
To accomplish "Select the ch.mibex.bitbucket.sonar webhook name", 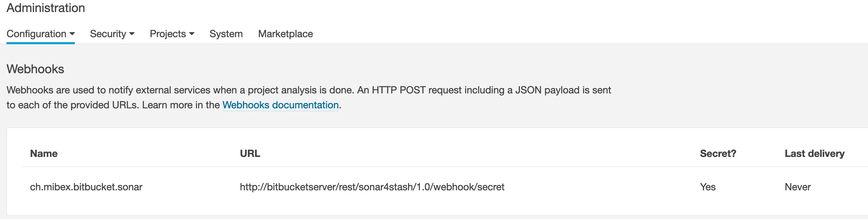I will click(x=86, y=187).
